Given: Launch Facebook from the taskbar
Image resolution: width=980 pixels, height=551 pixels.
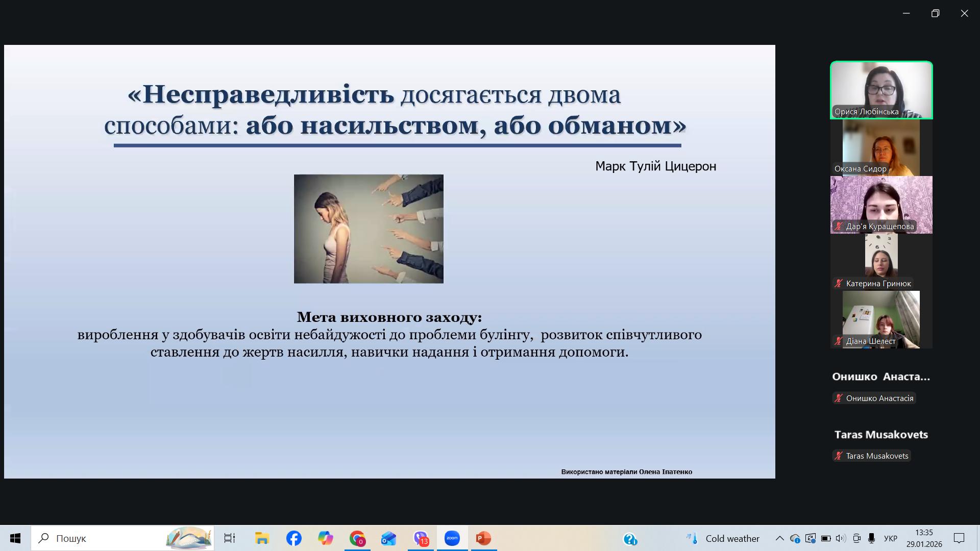Looking at the screenshot, I should coord(293,538).
